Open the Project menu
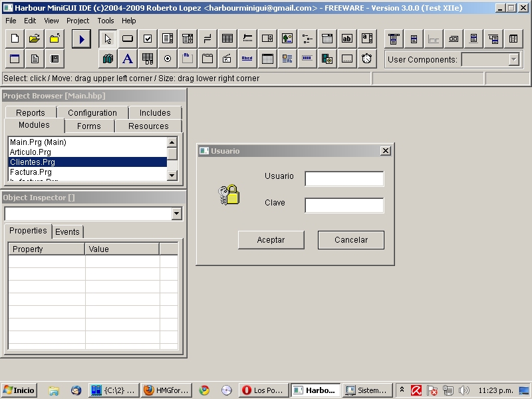The image size is (532, 399). tap(78, 21)
